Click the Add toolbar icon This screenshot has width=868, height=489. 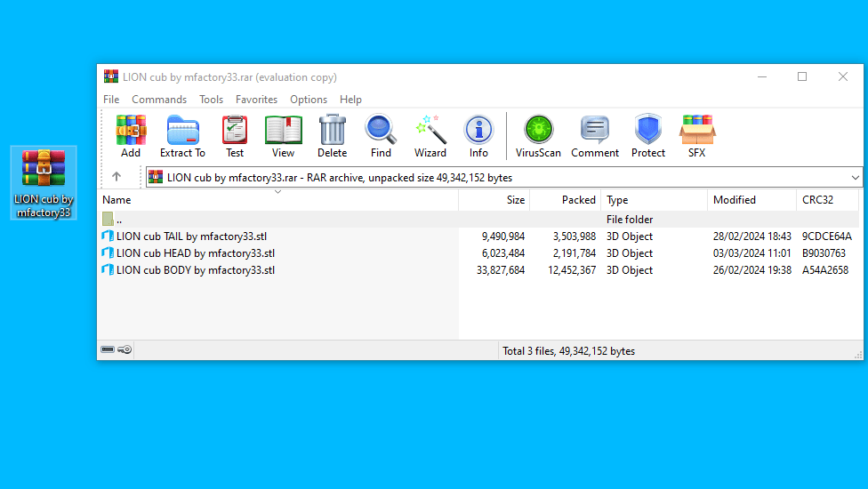(131, 136)
